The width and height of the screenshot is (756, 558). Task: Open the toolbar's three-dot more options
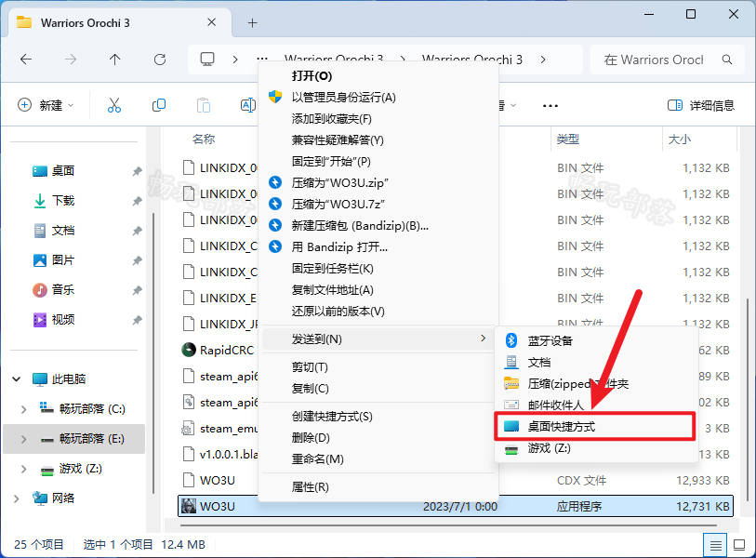550,106
